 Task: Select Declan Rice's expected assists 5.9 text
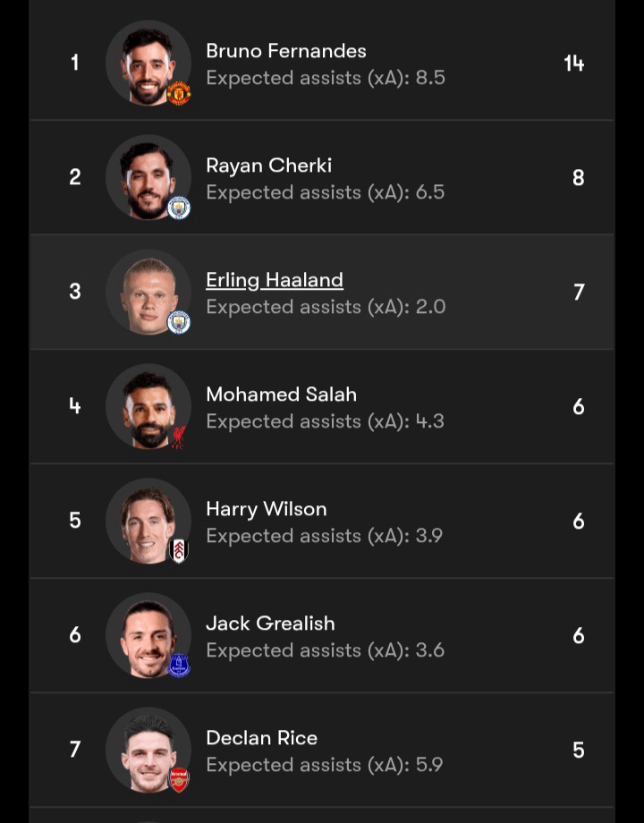tap(325, 765)
